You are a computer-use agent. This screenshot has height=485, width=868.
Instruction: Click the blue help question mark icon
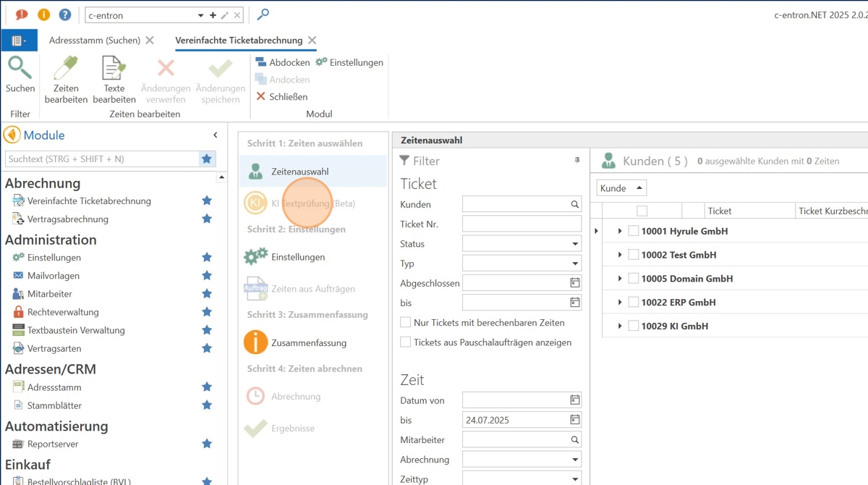(65, 14)
